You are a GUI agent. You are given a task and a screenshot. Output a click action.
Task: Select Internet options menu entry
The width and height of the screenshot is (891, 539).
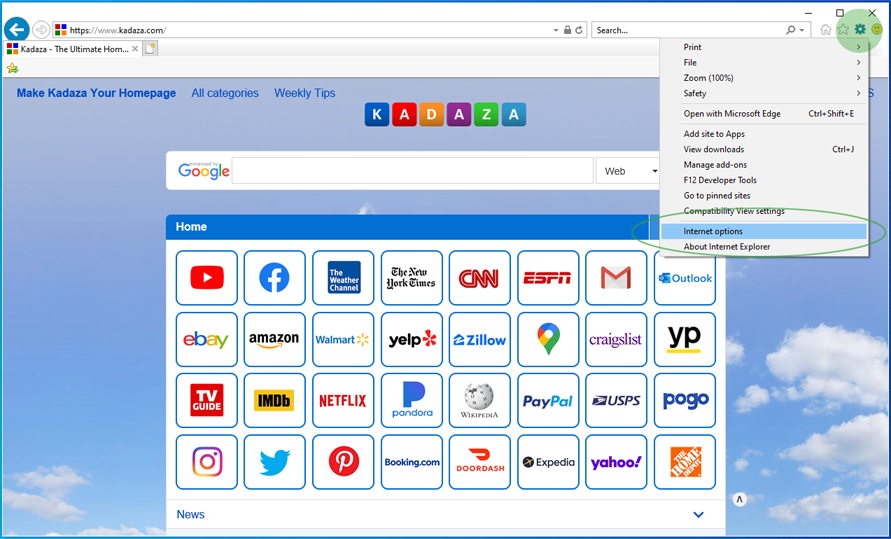click(764, 231)
